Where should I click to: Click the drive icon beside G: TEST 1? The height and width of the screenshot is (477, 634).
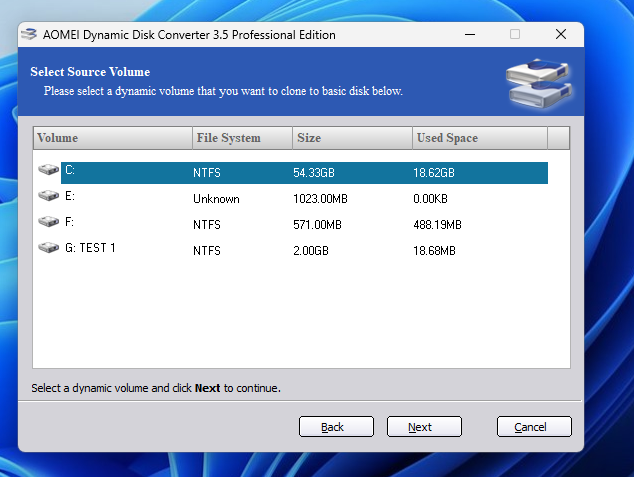49,247
